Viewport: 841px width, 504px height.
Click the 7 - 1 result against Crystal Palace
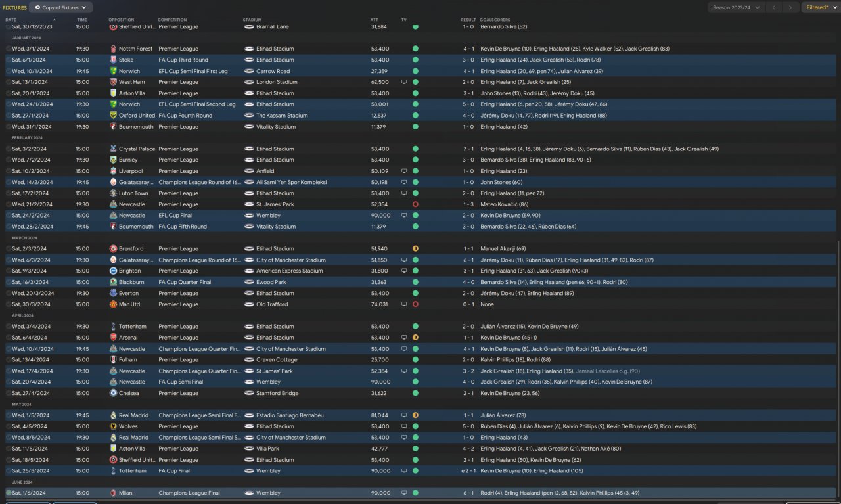[468, 149]
